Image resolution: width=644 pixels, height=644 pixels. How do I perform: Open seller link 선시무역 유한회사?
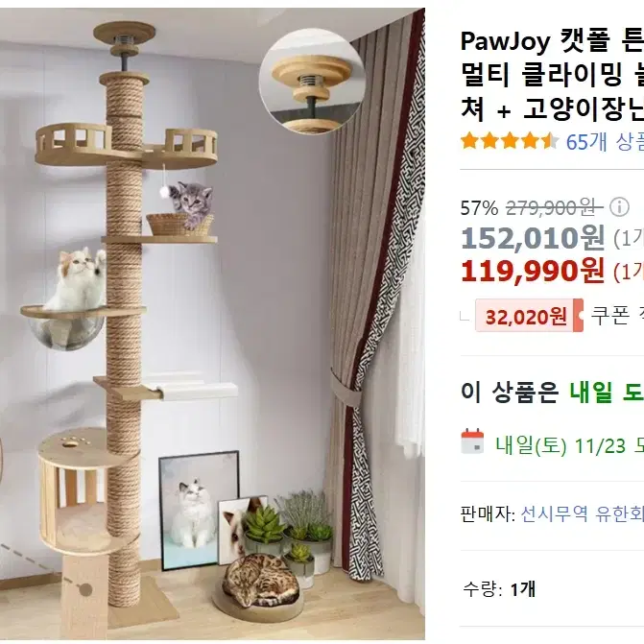click(x=582, y=513)
